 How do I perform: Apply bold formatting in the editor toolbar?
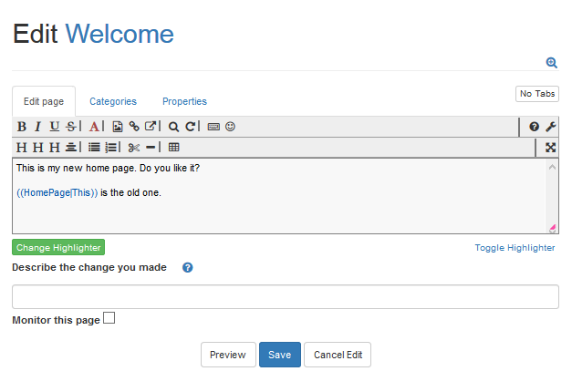22,127
